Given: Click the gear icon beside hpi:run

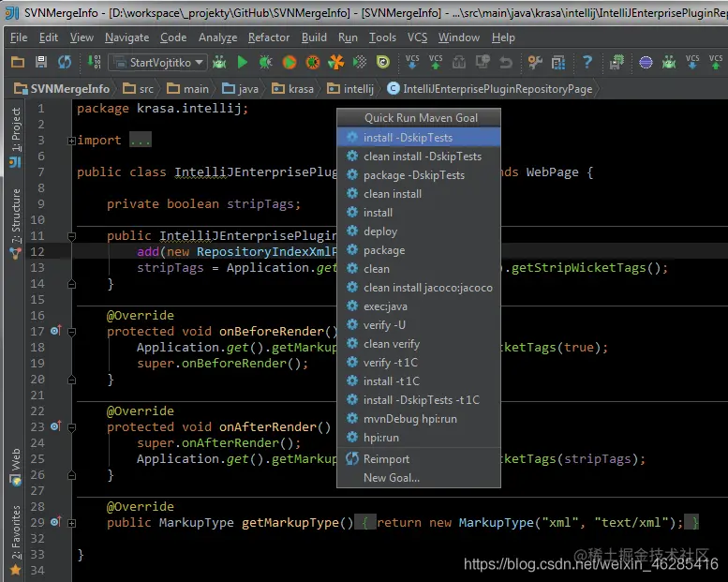Looking at the screenshot, I should click(x=352, y=437).
